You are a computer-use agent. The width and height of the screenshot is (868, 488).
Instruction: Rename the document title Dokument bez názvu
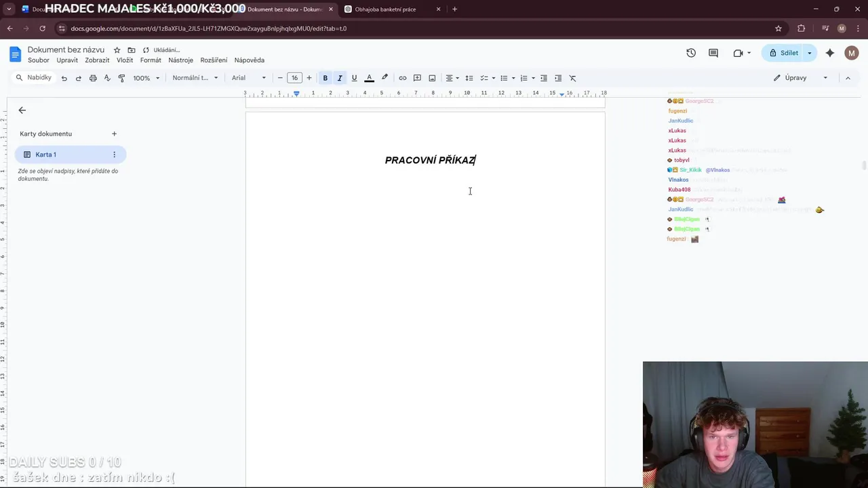click(66, 50)
